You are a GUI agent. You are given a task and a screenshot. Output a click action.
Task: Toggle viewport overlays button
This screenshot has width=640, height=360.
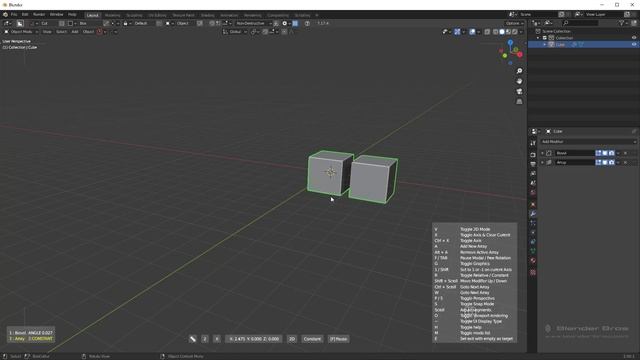[472, 32]
